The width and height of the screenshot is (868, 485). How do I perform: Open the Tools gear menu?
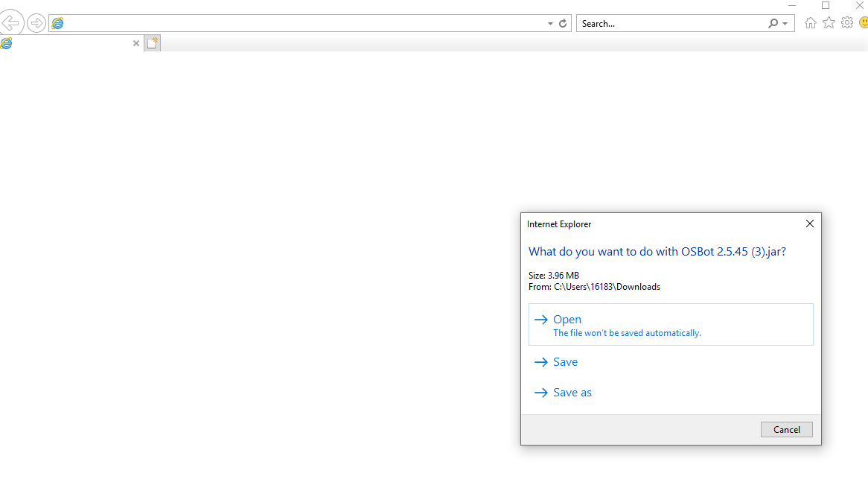pos(847,23)
